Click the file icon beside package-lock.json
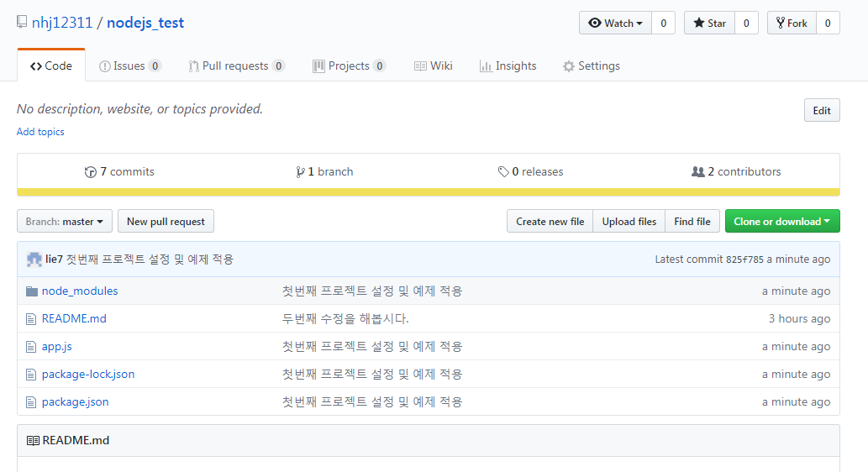 31,375
